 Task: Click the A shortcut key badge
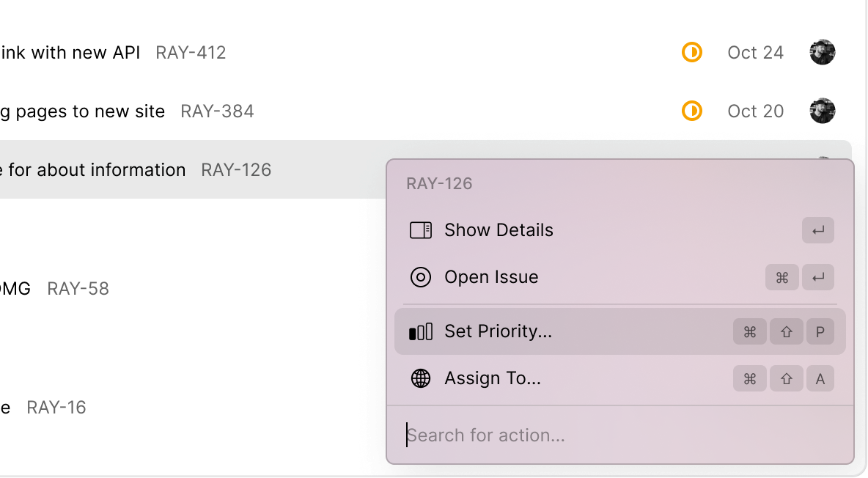[x=820, y=379]
